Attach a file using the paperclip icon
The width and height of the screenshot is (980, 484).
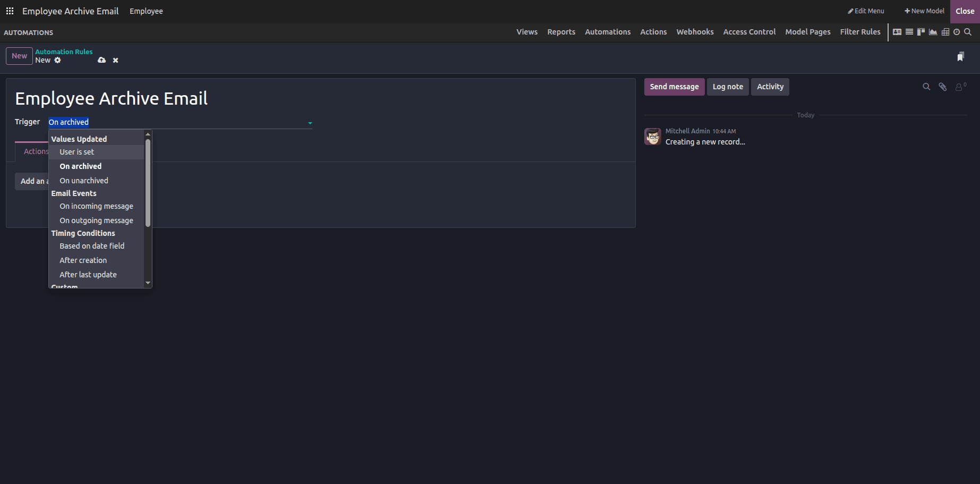pos(943,86)
